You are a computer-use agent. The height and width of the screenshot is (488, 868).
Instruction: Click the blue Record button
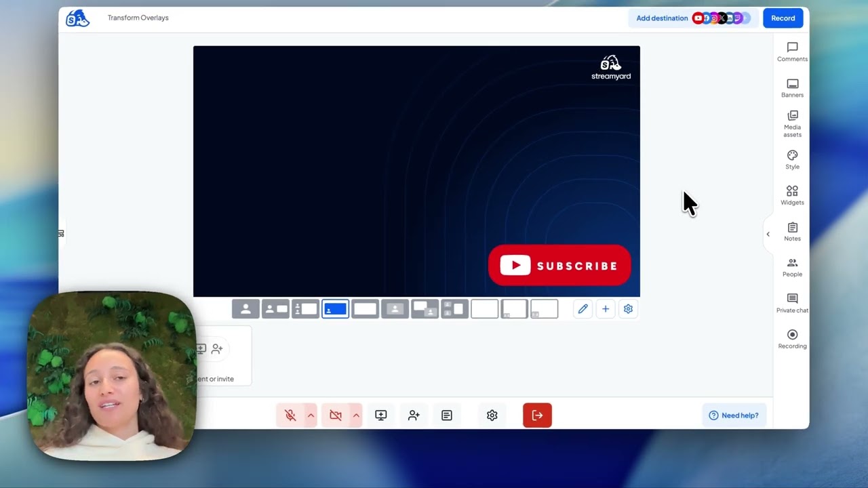(783, 18)
